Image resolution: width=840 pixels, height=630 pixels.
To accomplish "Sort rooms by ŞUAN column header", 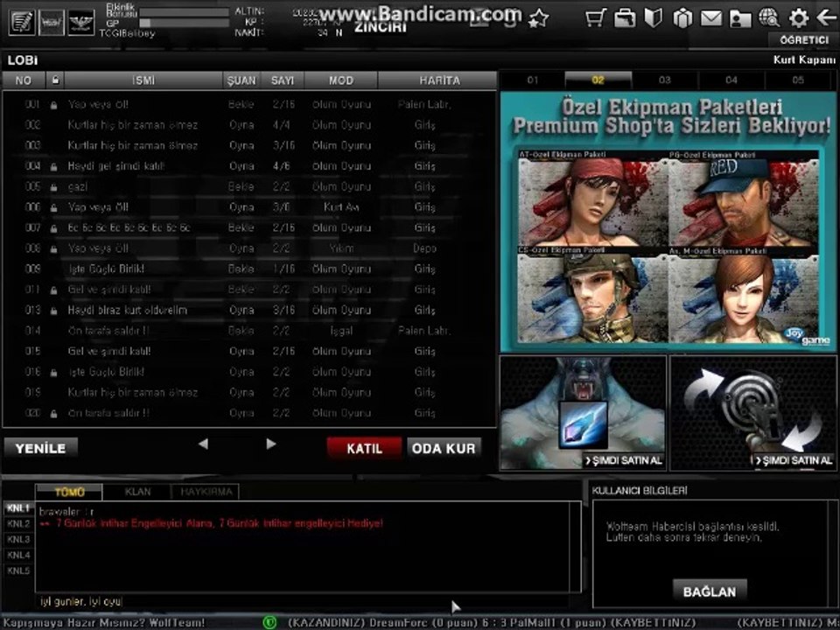I will point(241,80).
